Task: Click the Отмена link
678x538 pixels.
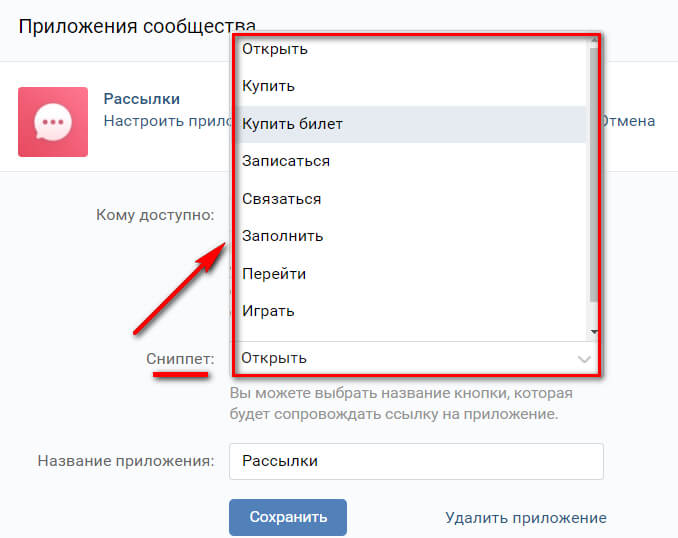Action: pyautogui.click(x=627, y=121)
